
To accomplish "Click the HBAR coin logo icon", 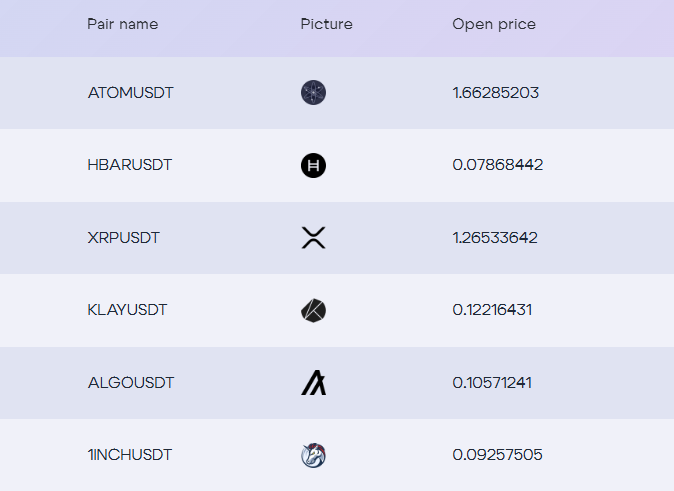I will [x=313, y=166].
